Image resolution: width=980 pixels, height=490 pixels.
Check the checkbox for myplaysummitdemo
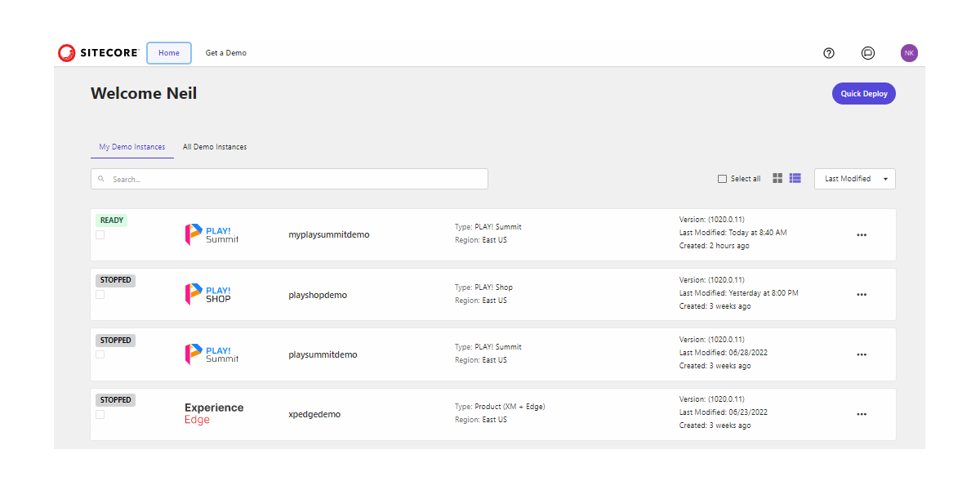click(x=100, y=234)
